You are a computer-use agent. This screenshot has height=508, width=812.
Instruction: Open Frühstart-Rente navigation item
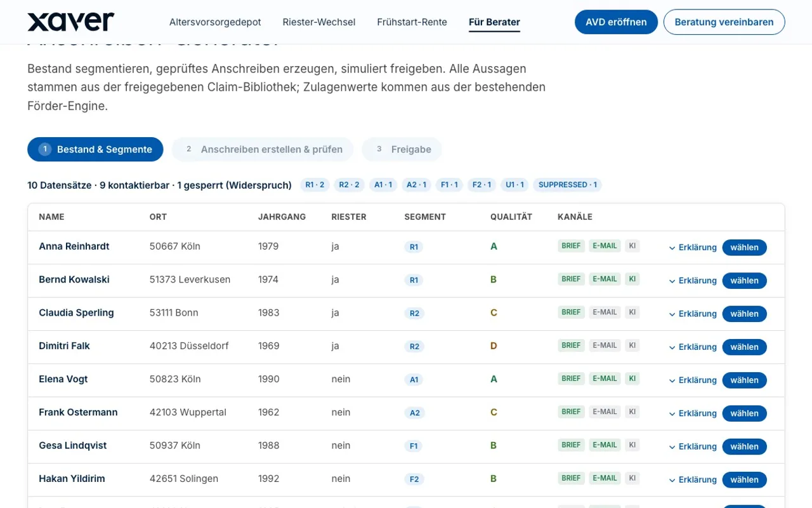412,22
